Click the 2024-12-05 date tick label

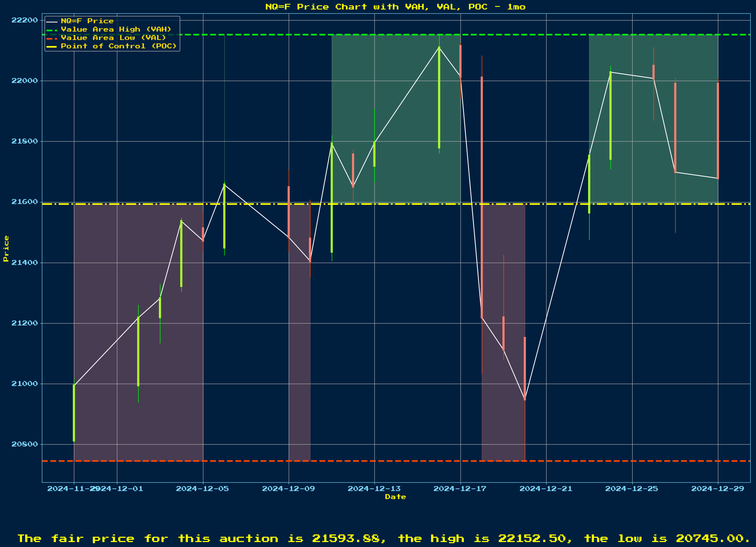[203, 489]
